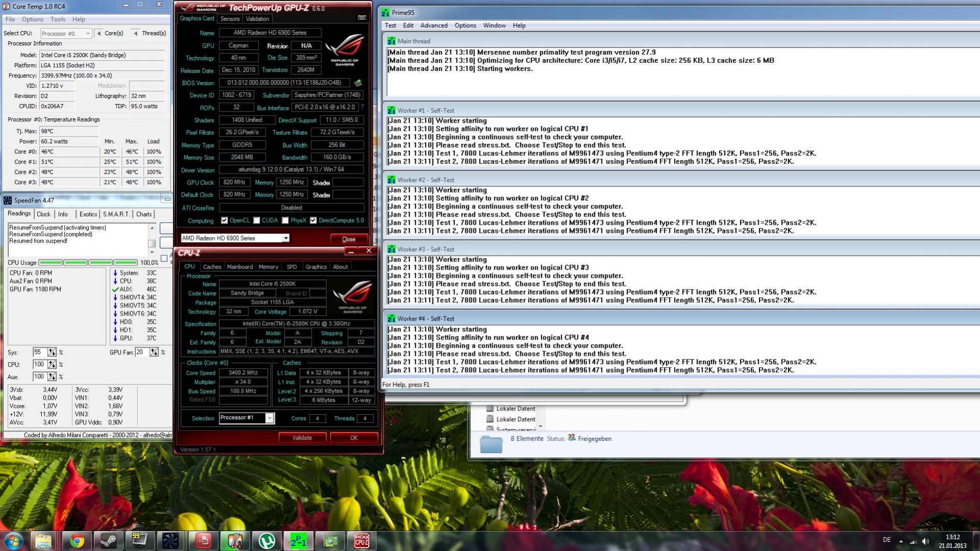Switch to GPU-Z Sensors tab

(x=230, y=19)
